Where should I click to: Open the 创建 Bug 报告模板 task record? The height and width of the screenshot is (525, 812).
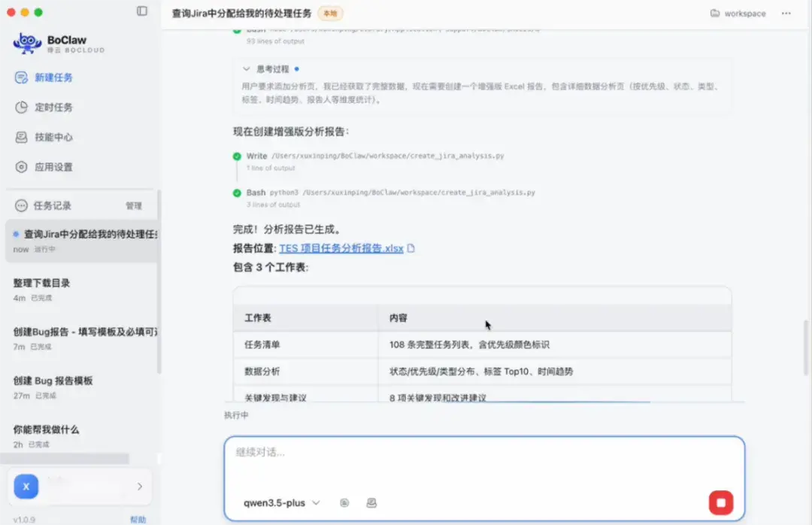click(81, 387)
